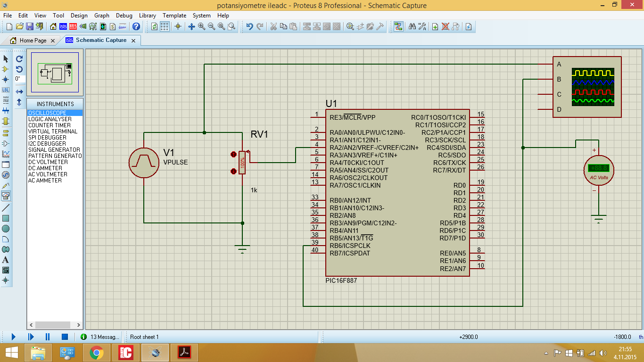The width and height of the screenshot is (644, 362).
Task: Click the instruments list horizontal scrollbar
Action: point(55,325)
